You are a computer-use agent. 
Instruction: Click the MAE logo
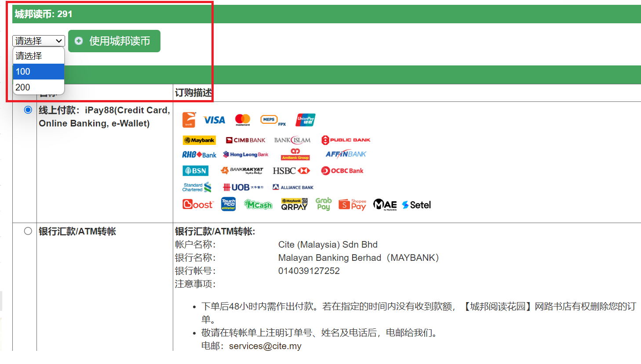point(385,205)
